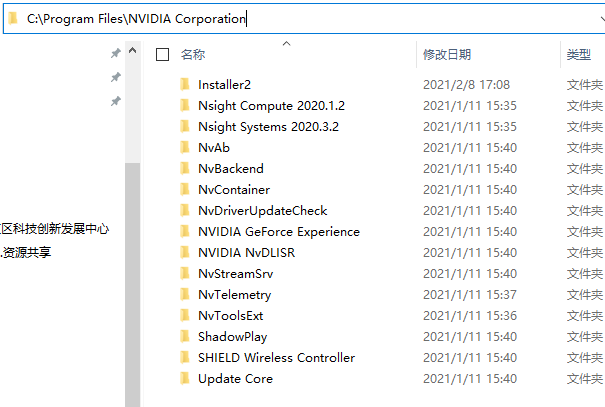Viewport: 605px width, 407px height.
Task: Select the Nsight Systems 2020.3.2 name
Action: pyautogui.click(x=268, y=127)
